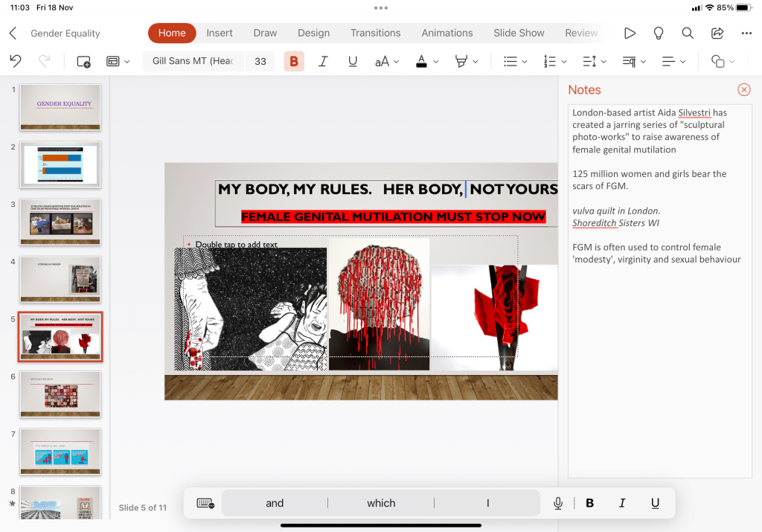Start slideshow with the play icon
The height and width of the screenshot is (532, 762).
pos(630,33)
